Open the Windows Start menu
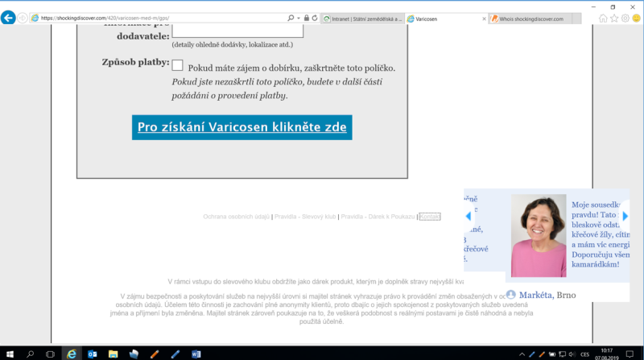The width and height of the screenshot is (644, 360). [x=10, y=354]
